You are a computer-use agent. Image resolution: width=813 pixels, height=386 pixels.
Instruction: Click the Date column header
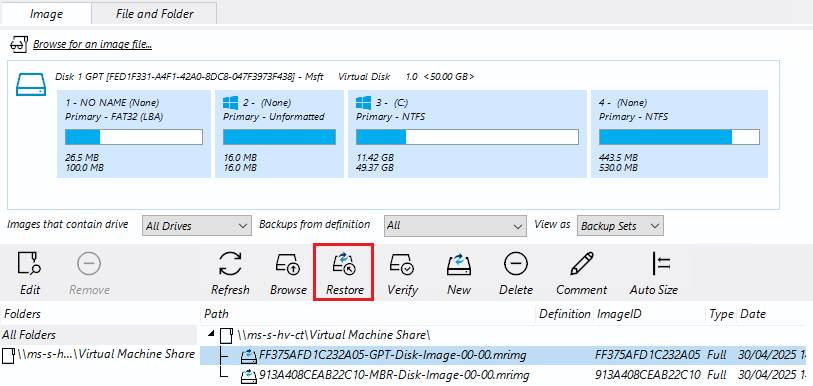point(772,314)
